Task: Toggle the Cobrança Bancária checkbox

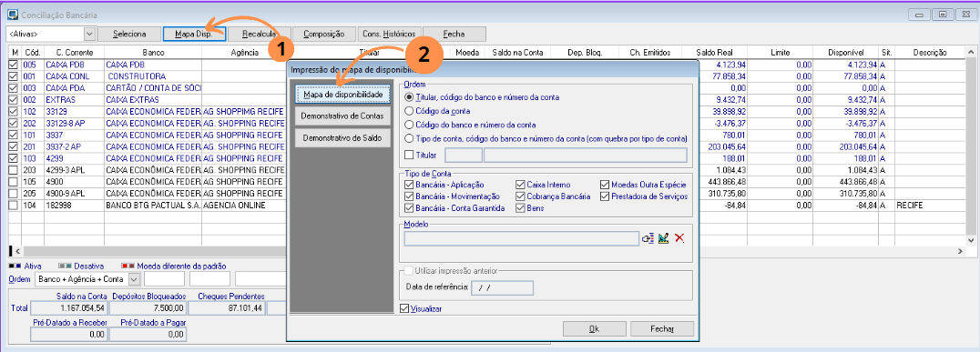Action: 520,196
